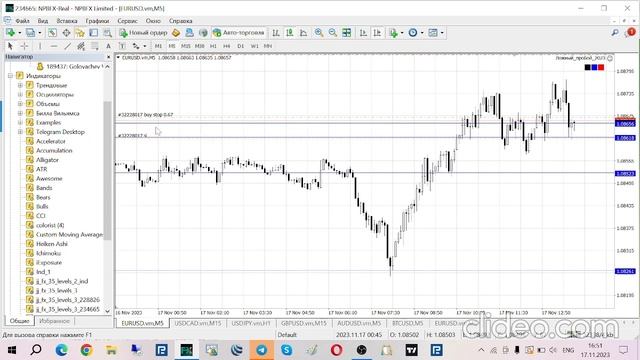The width and height of the screenshot is (640, 360).
Task: Open the Сервис menu
Action: pos(127,21)
